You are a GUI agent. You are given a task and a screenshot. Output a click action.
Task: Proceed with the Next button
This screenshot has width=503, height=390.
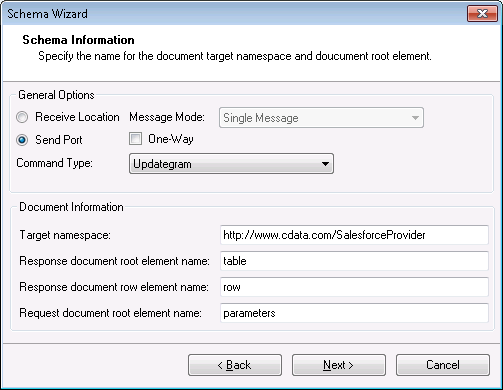[339, 365]
